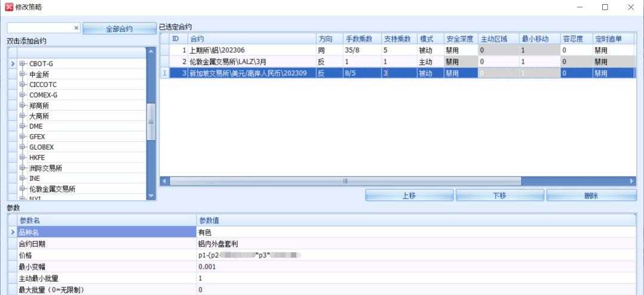Expand the 大商所 tree node
This screenshot has width=644, height=295.
(x=22, y=116)
